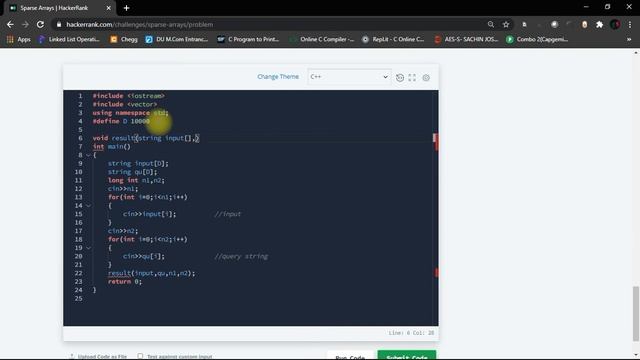Reset code with the history icon
Viewport: 640px width, 360px height.
click(400, 78)
